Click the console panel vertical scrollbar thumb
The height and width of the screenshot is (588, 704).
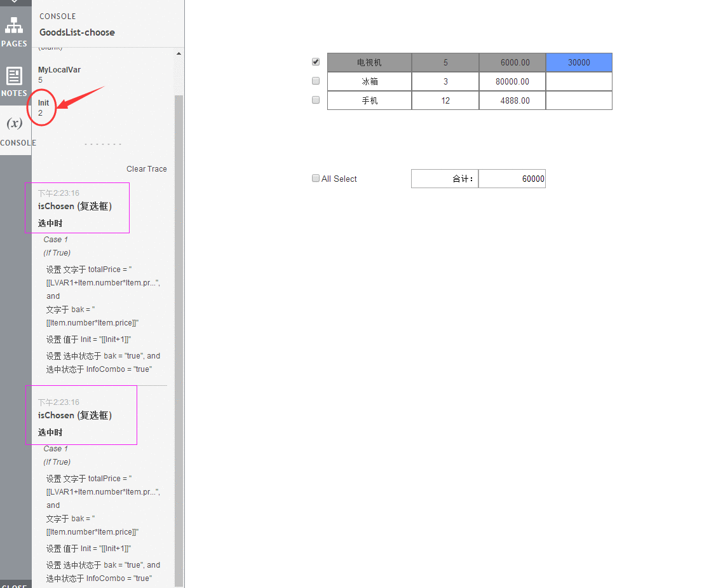(x=179, y=340)
